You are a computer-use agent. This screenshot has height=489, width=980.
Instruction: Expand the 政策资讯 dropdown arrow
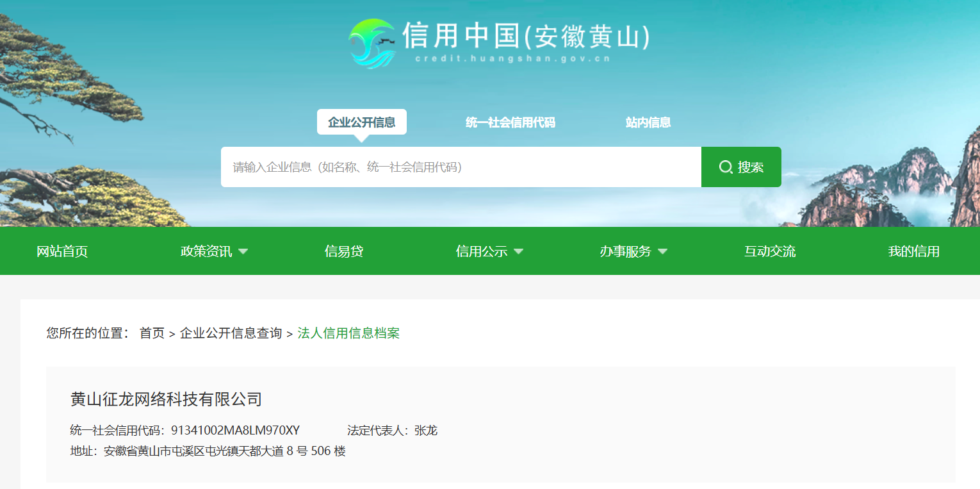(x=243, y=251)
